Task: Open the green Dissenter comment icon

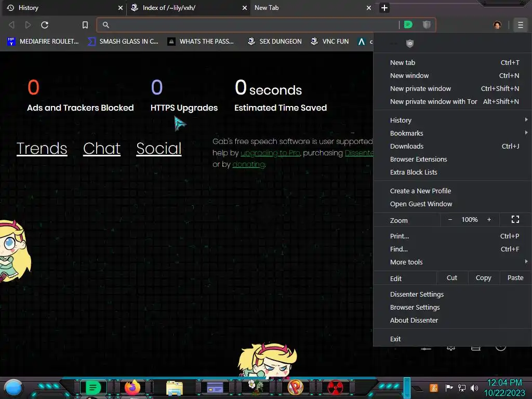Action: pyautogui.click(x=408, y=24)
